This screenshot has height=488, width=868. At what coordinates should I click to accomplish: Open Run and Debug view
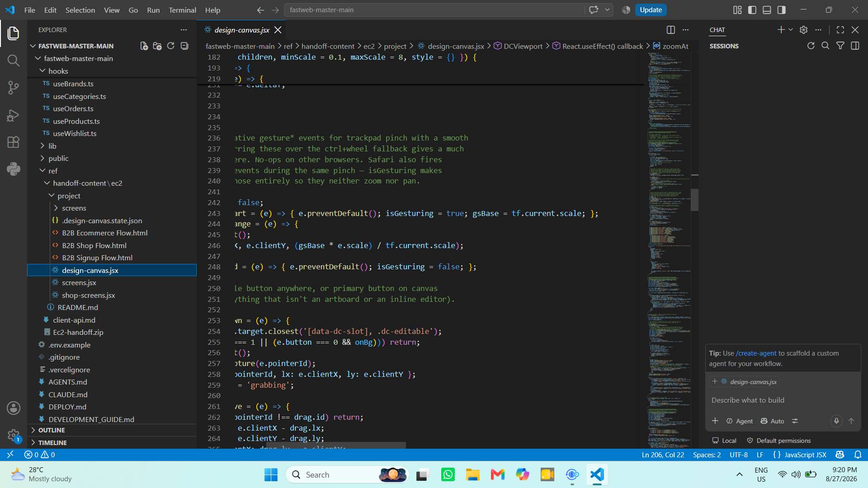[x=14, y=115]
